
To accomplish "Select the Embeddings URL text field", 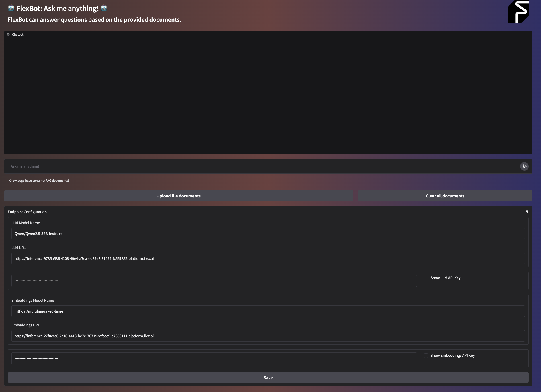I will coord(268,336).
